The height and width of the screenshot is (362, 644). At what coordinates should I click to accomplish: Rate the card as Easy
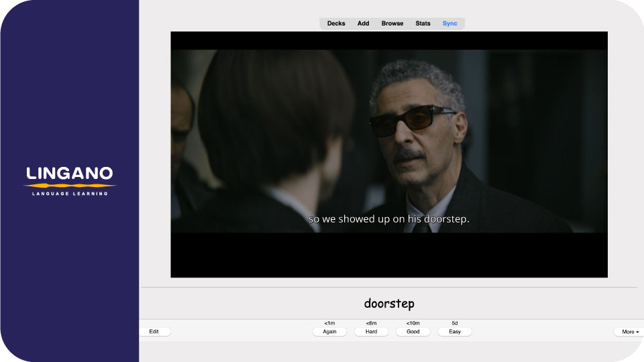click(x=455, y=332)
